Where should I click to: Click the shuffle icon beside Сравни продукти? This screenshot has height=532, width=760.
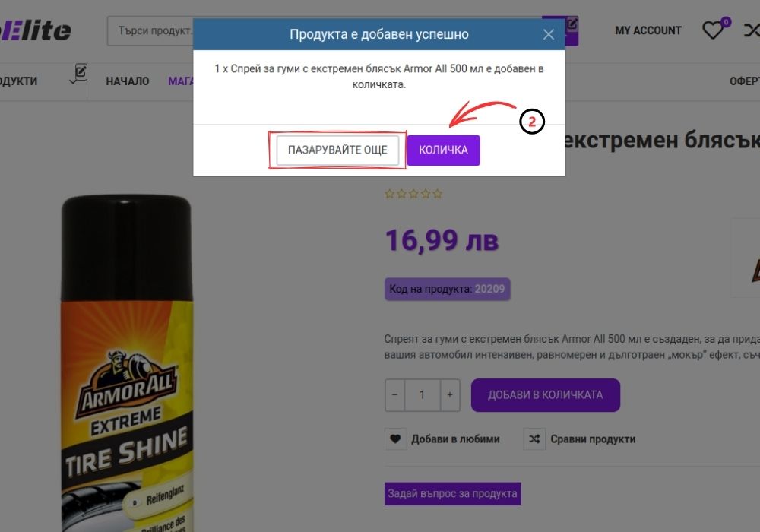534,439
